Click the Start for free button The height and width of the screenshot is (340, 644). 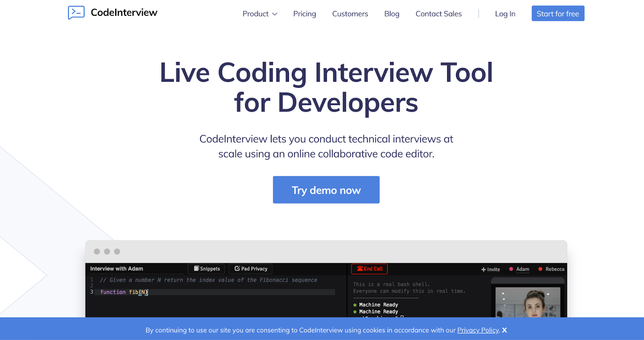pos(558,13)
